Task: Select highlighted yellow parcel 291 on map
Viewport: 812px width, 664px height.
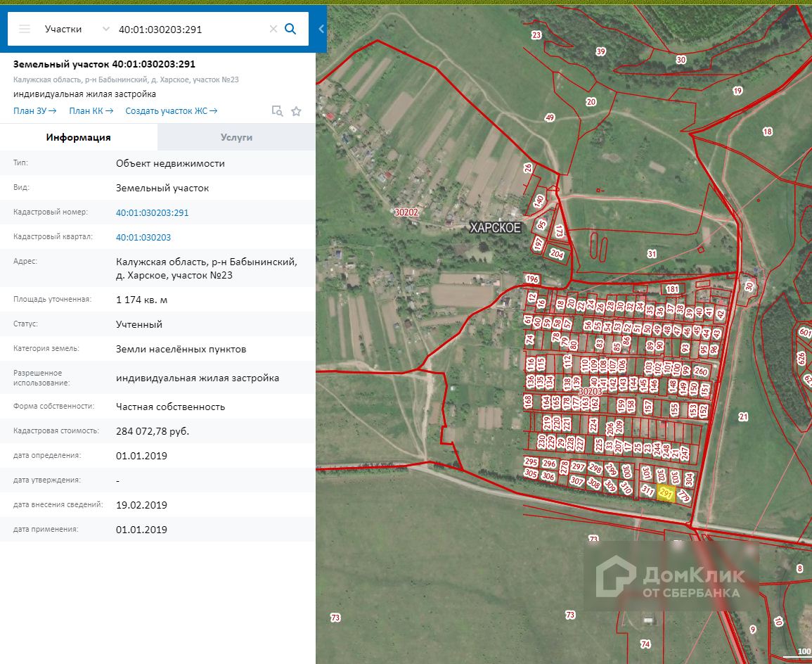Action: pyautogui.click(x=666, y=494)
